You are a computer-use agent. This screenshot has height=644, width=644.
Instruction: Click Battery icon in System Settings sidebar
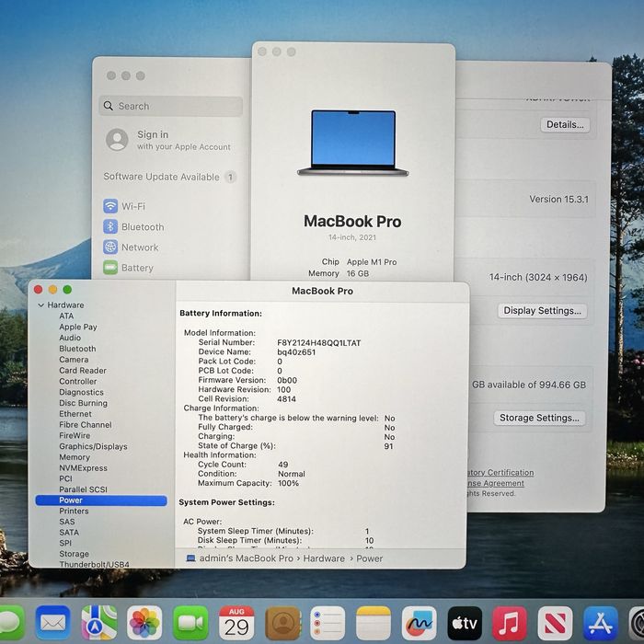(x=110, y=268)
